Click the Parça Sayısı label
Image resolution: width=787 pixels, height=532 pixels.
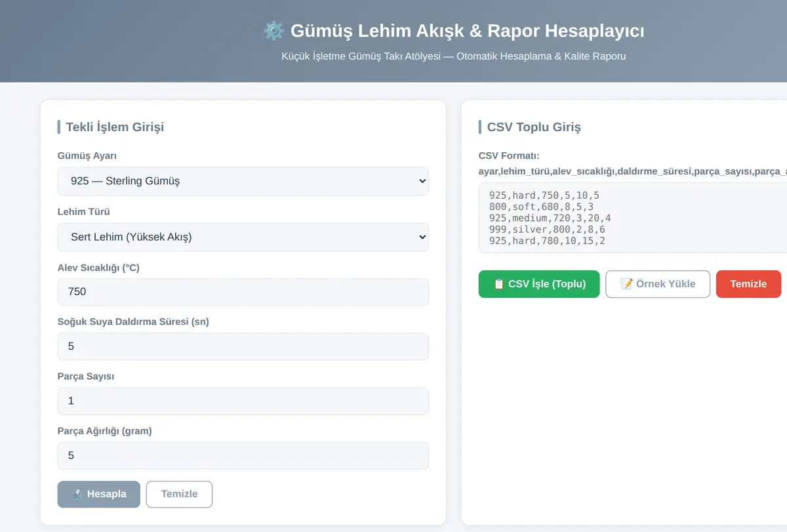pos(86,377)
